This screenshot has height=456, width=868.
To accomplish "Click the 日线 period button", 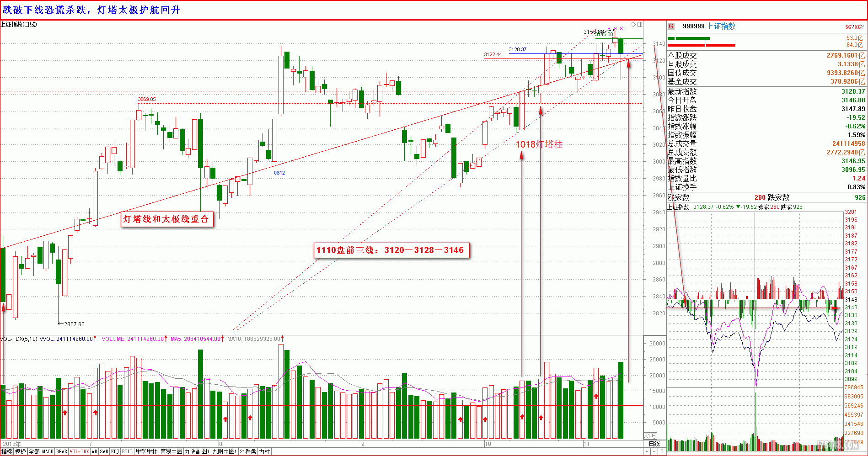I will [654, 444].
